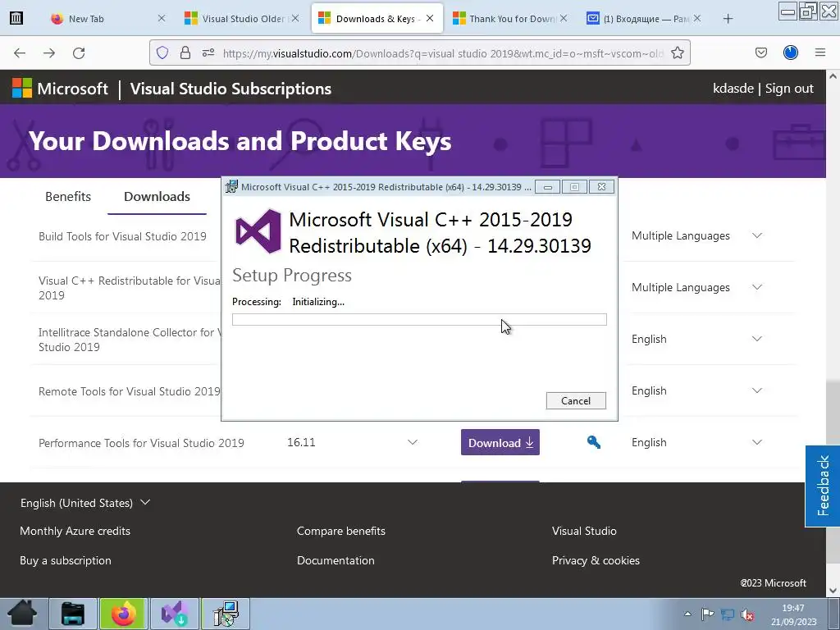The image size is (840, 630).
Task: Open the home start button in taskbar
Action: 22,614
